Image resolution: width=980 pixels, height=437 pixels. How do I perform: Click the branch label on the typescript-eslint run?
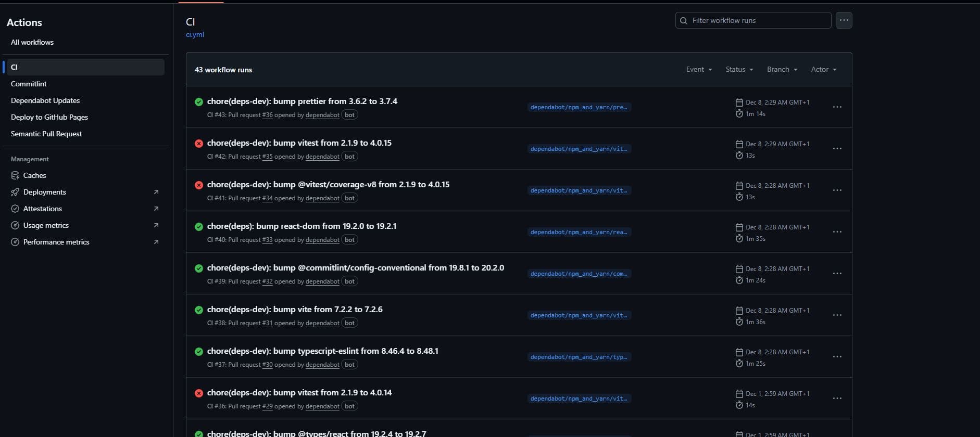[579, 357]
